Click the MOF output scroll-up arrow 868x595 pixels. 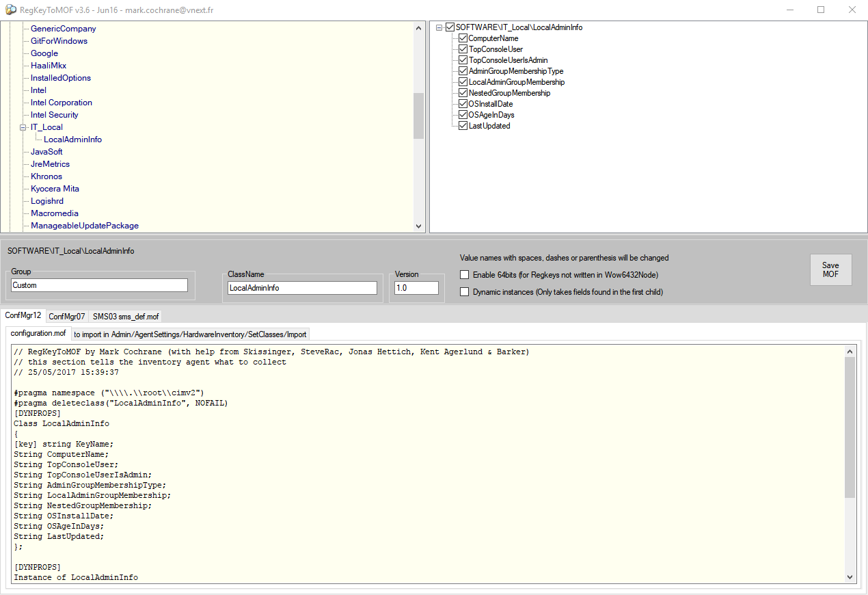(850, 352)
